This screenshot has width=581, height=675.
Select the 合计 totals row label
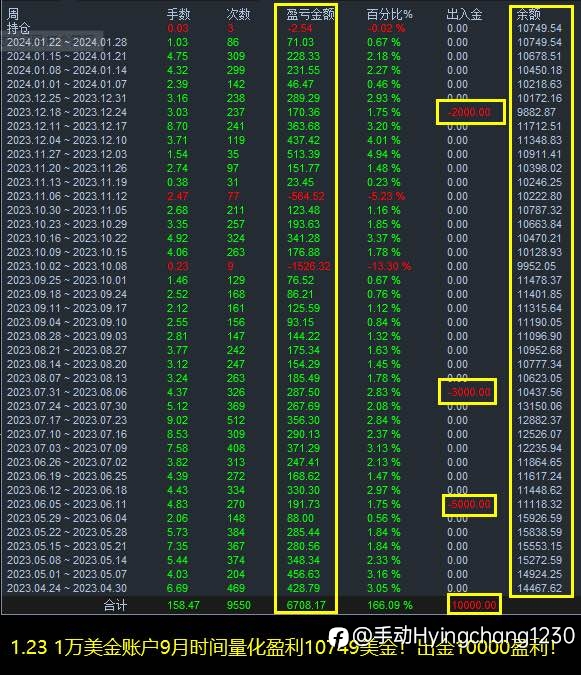click(115, 605)
